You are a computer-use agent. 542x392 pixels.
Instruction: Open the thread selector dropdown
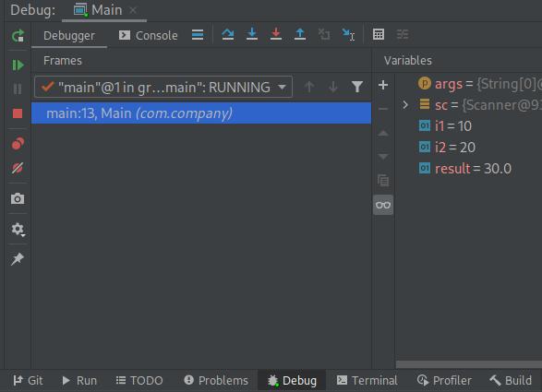pos(163,87)
